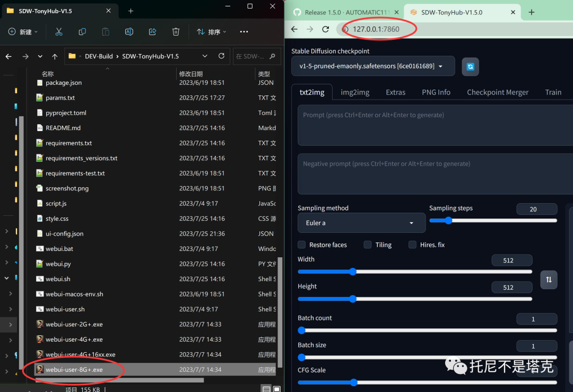Click the Explorer back arrow
Viewport: 573px width, 392px height.
point(9,56)
